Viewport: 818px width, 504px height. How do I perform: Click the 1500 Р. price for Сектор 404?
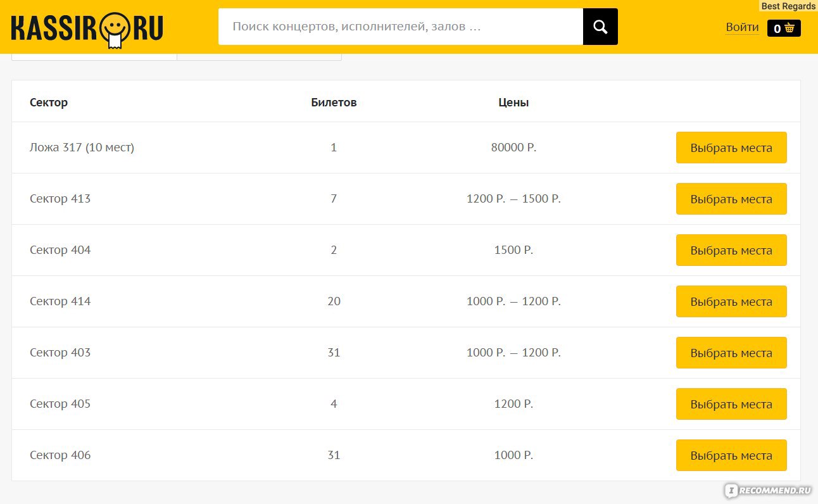tap(513, 250)
